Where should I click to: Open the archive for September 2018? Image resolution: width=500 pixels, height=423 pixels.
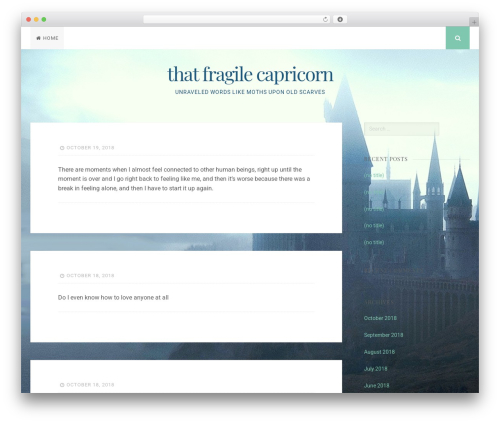click(x=383, y=335)
